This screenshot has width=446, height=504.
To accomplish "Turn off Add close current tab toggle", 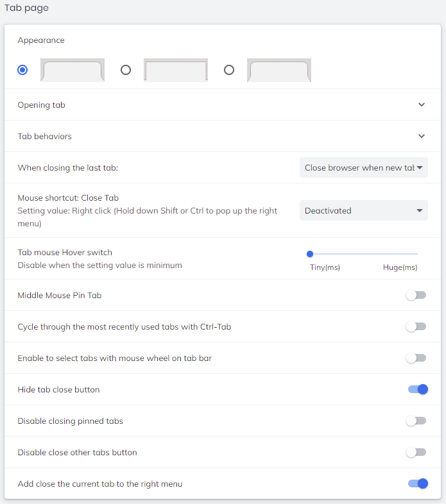I will coord(418,483).
